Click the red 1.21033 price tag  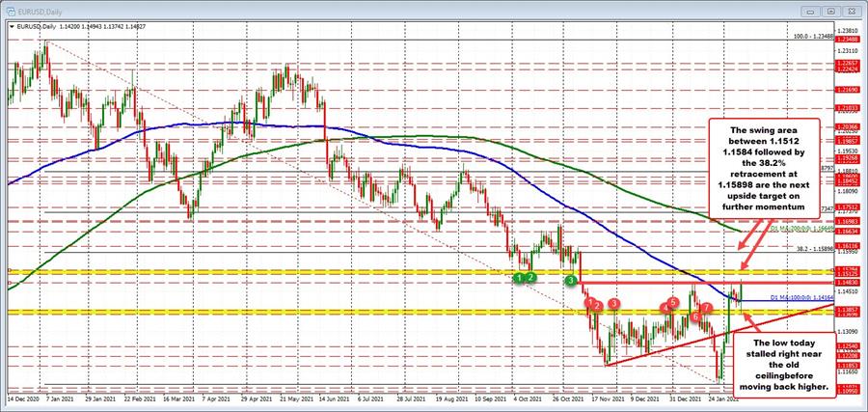(x=846, y=108)
